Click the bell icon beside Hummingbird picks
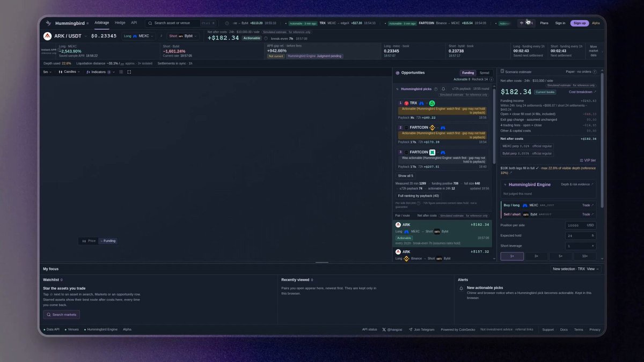Viewport: 644px width, 362px height. point(443,89)
